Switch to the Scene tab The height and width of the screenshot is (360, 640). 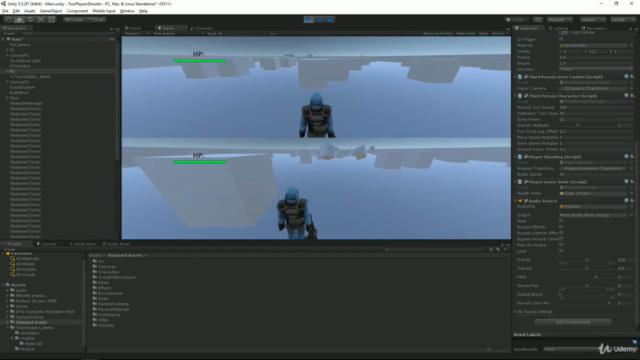pyautogui.click(x=133, y=28)
